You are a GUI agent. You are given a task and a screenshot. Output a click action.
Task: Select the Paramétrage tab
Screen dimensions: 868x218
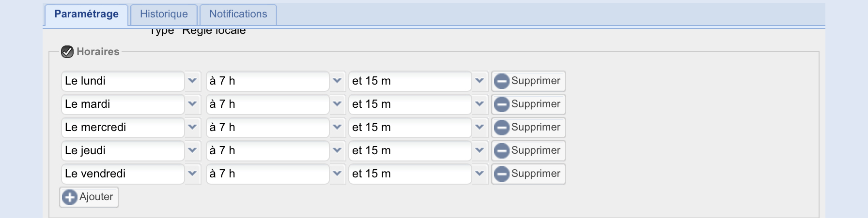pos(86,15)
